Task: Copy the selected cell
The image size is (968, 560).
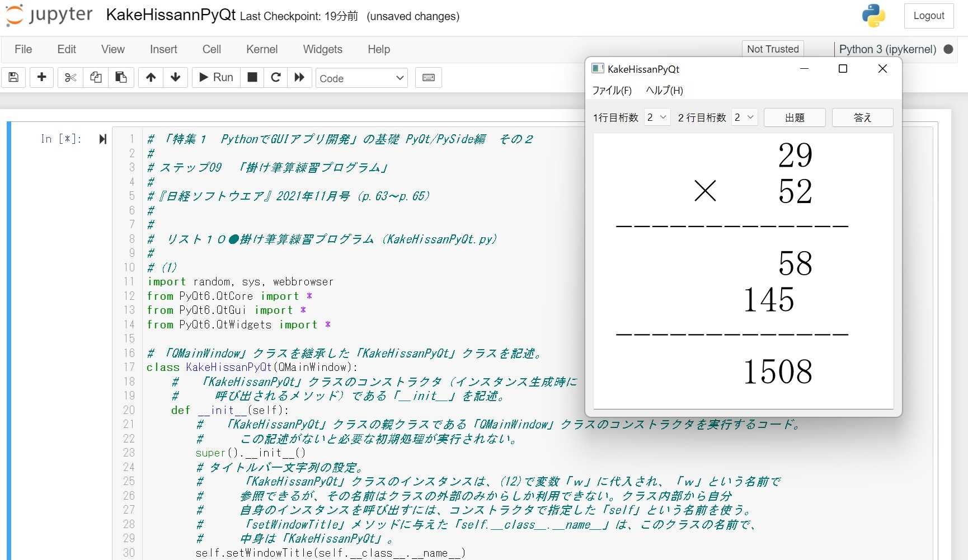Action: [x=95, y=77]
